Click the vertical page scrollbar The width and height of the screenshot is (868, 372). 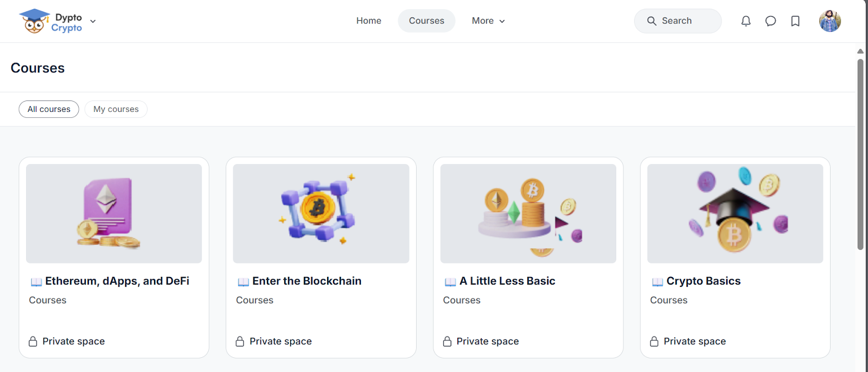pos(860,154)
